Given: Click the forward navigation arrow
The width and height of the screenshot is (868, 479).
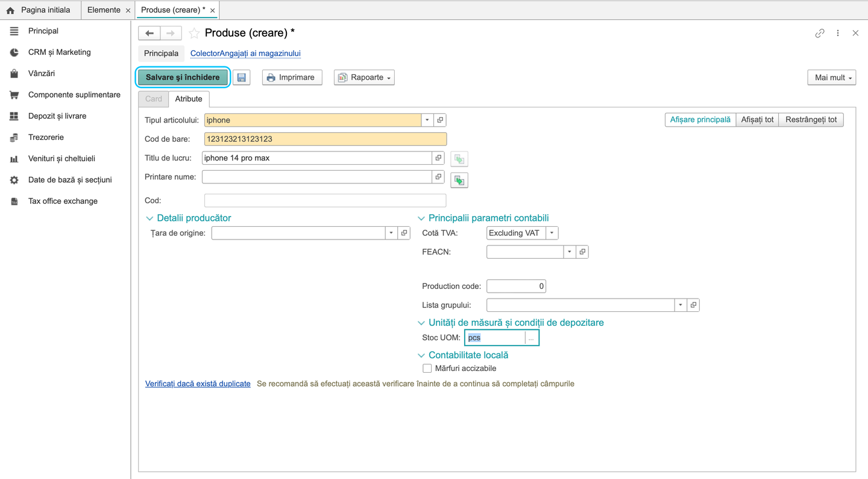Looking at the screenshot, I should [x=171, y=33].
